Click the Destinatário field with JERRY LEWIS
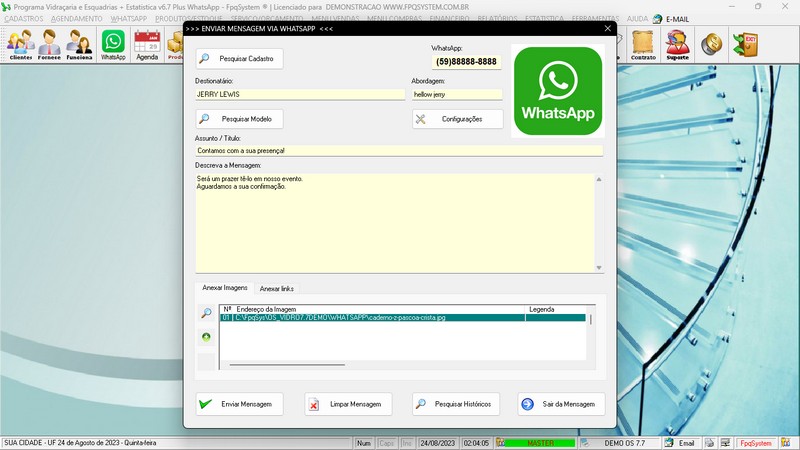The height and width of the screenshot is (450, 800). [300, 94]
